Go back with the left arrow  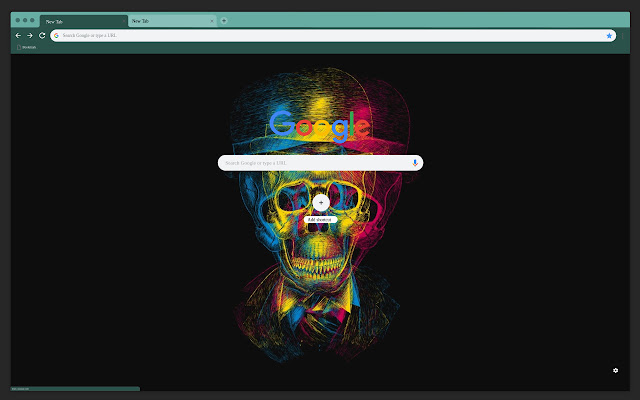18,36
